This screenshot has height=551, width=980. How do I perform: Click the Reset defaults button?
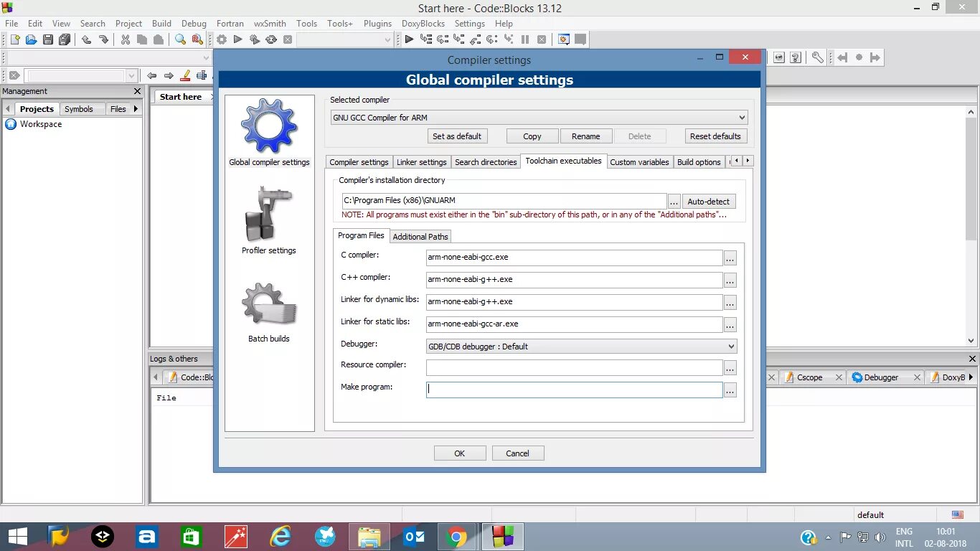(x=715, y=136)
